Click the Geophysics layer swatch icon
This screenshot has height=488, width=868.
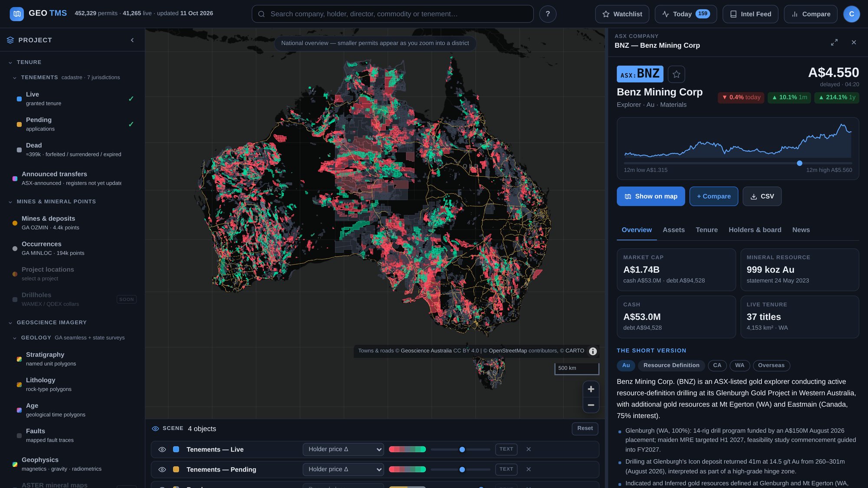(x=15, y=465)
